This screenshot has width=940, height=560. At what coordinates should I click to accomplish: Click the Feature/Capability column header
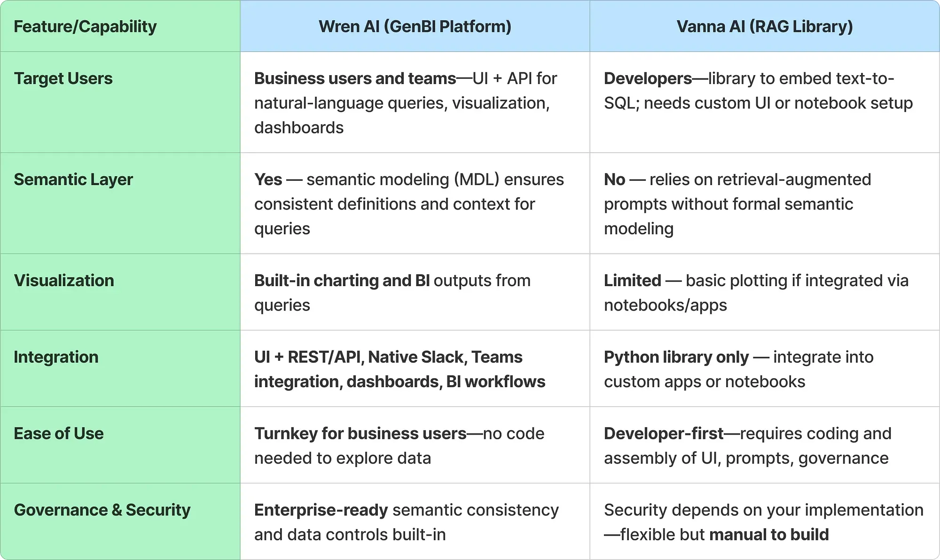(x=85, y=26)
